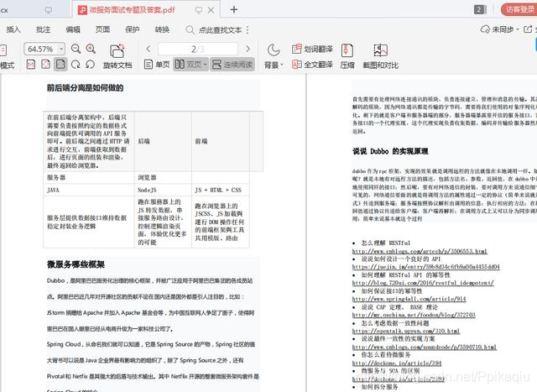The width and height of the screenshot is (537, 392).
Task: Open the 转换 menu tab
Action: tap(162, 29)
